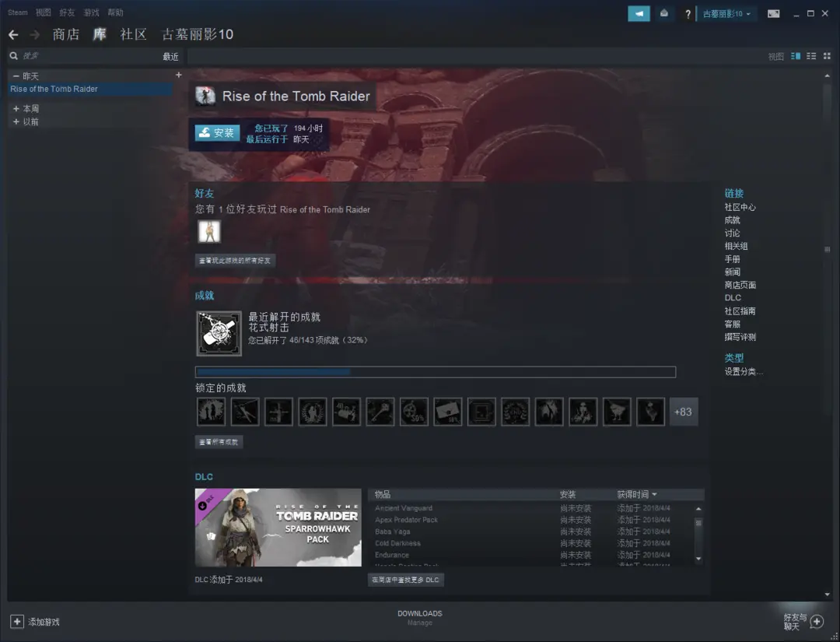Open the 最近 filter dropdown

click(170, 56)
